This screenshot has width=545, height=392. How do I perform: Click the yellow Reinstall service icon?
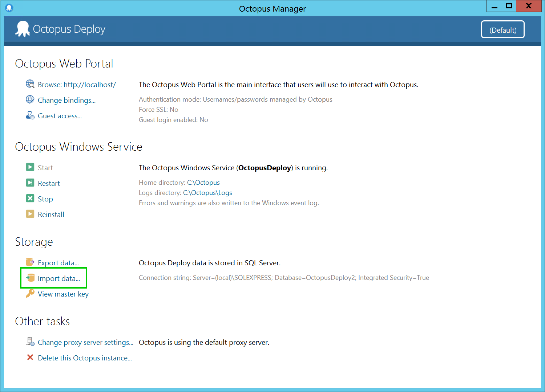tap(30, 214)
